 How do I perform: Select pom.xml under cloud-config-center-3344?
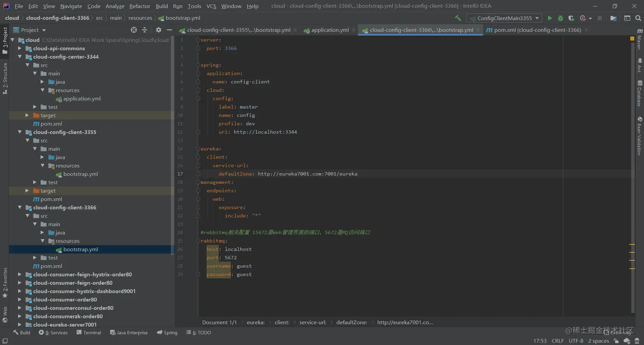51,124
